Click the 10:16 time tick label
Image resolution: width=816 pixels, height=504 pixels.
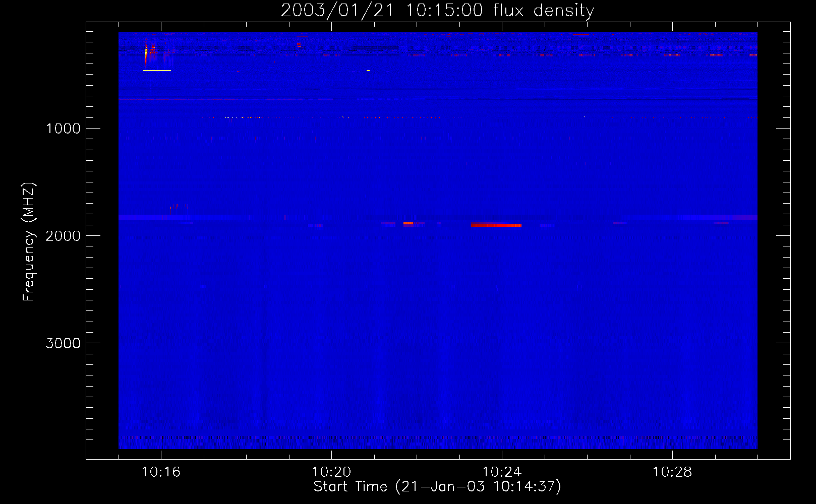[x=161, y=472]
